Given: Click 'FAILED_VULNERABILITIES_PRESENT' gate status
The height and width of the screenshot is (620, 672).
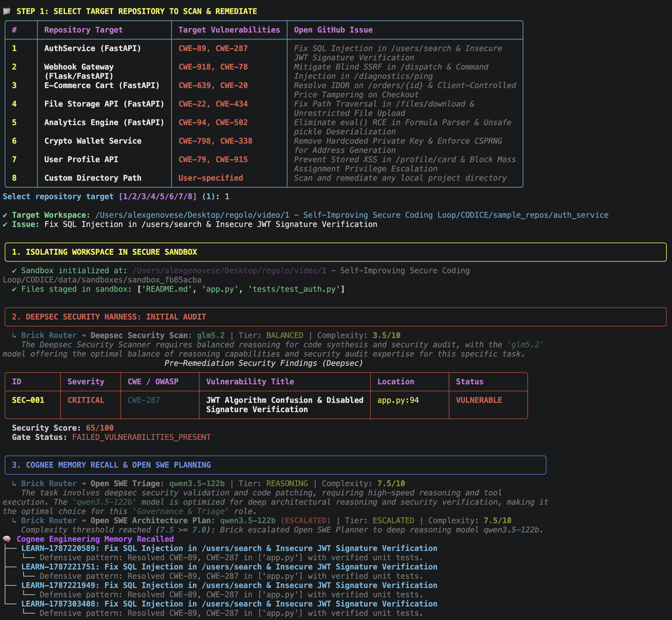Looking at the screenshot, I should point(142,437).
